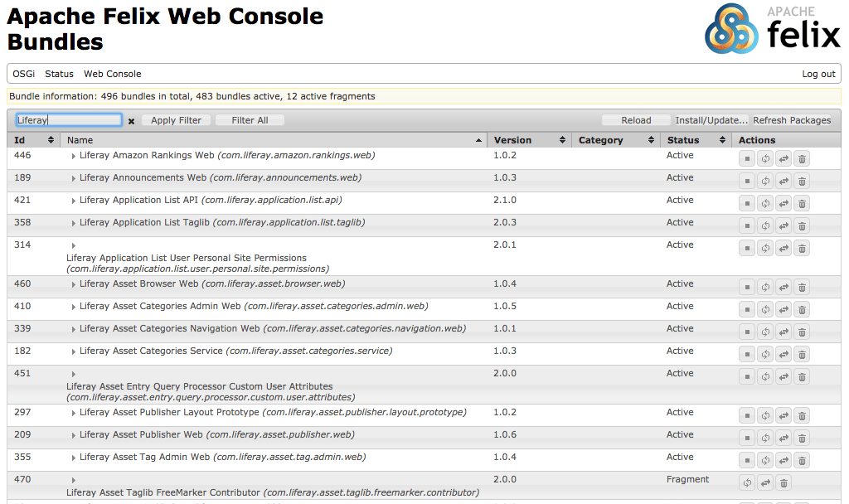Update the Liferay Application List API bundle
Viewport: 849px width, 504px height.
point(784,204)
